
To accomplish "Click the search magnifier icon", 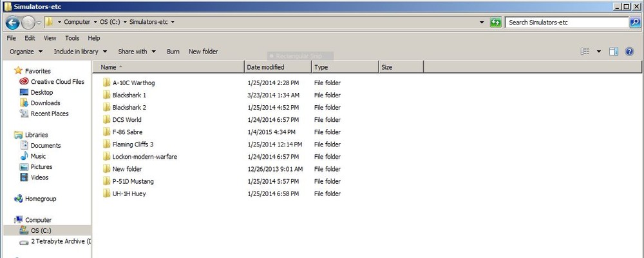I will click(x=635, y=22).
